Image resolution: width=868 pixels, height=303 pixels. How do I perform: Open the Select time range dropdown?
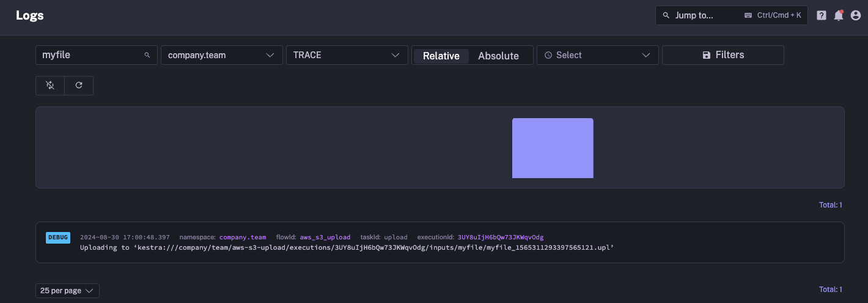(597, 55)
